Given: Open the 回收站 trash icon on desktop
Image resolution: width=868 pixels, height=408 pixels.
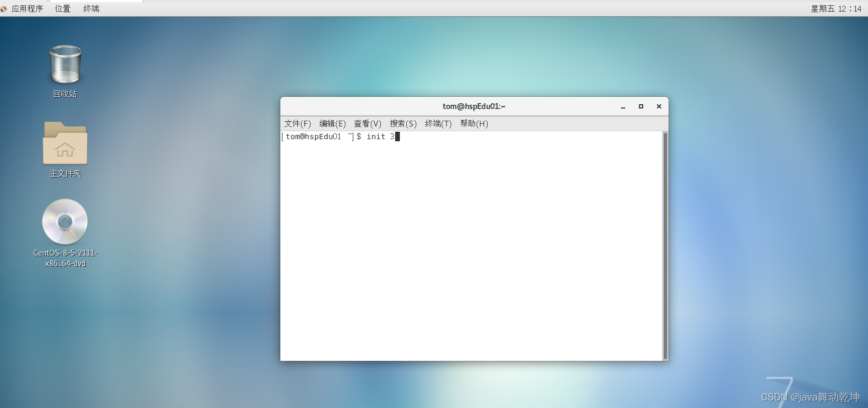Looking at the screenshot, I should (x=65, y=64).
